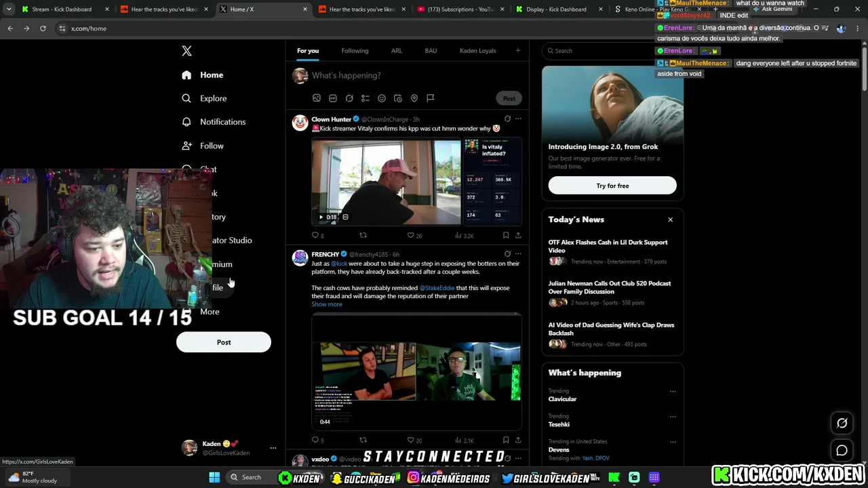Share Clown Hunter's post

click(x=518, y=235)
